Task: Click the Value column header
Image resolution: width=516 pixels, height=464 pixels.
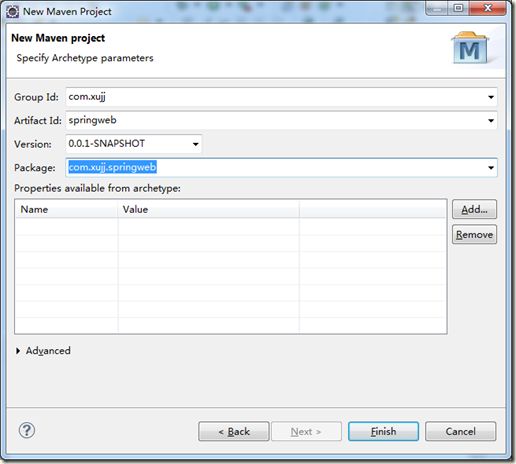Action: [x=209, y=209]
